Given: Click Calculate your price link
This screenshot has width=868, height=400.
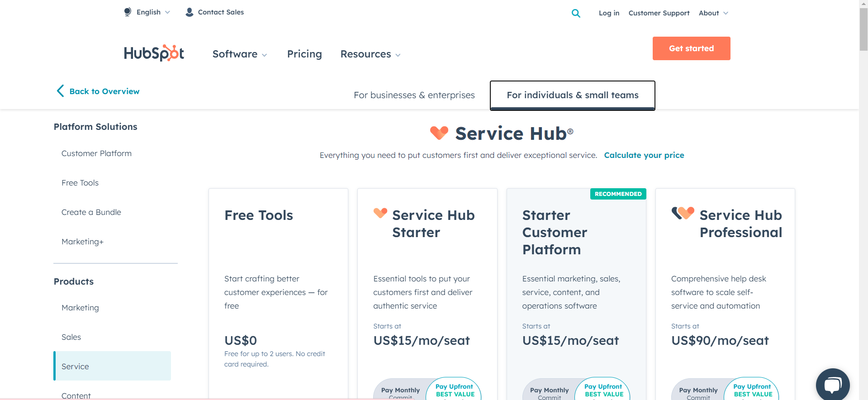Looking at the screenshot, I should point(644,155).
